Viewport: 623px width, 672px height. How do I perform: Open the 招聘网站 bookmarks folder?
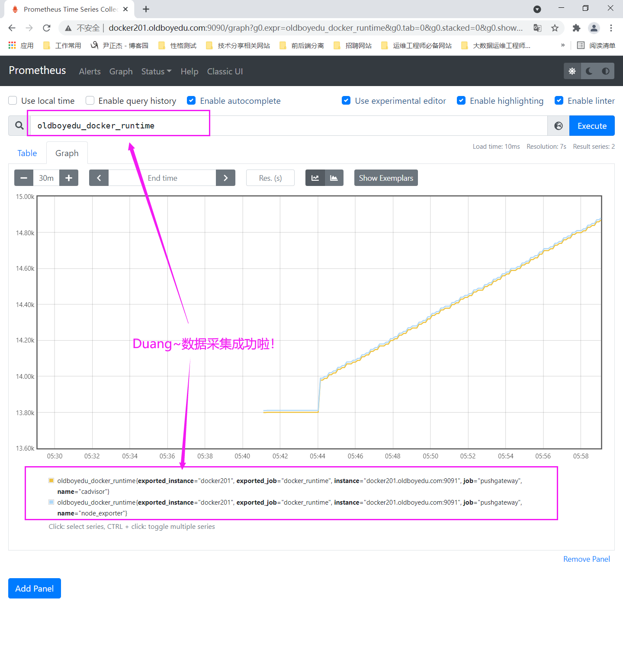[353, 45]
